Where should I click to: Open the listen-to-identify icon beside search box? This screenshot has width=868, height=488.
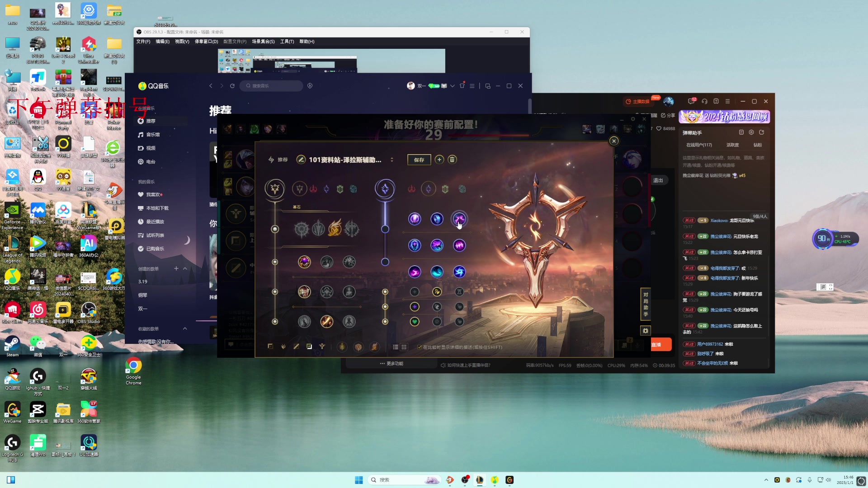(x=310, y=86)
